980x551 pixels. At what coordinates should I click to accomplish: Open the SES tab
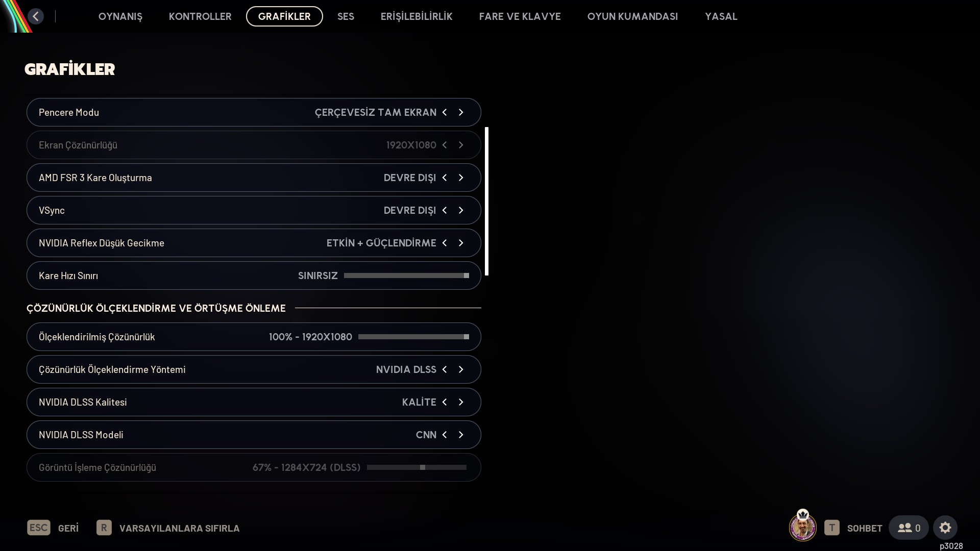pos(346,16)
